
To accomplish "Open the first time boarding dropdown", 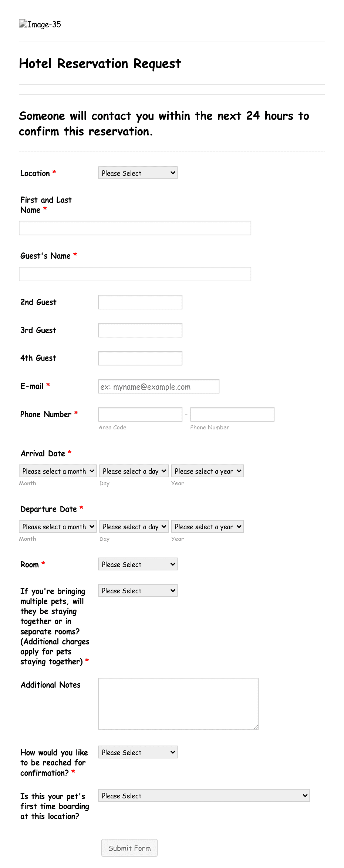I will [203, 795].
